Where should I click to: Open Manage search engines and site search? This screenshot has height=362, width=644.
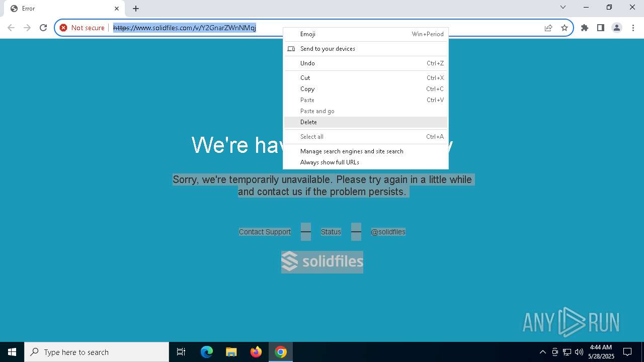366,151
